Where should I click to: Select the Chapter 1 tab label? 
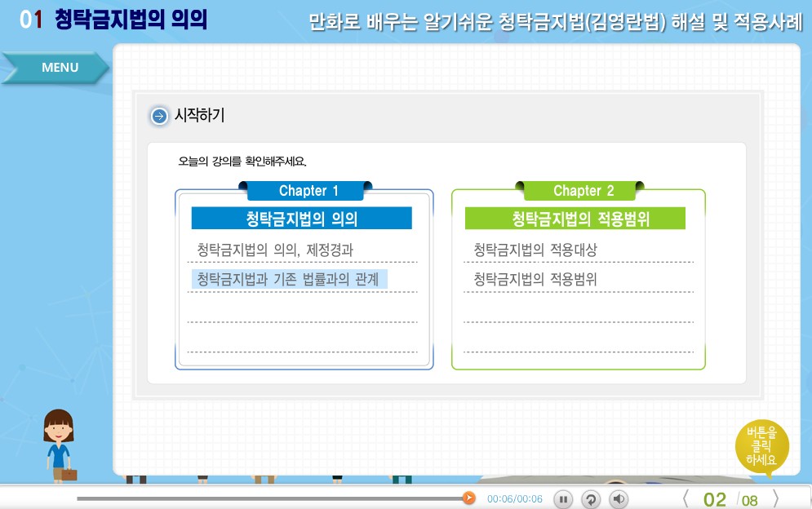[308, 191]
